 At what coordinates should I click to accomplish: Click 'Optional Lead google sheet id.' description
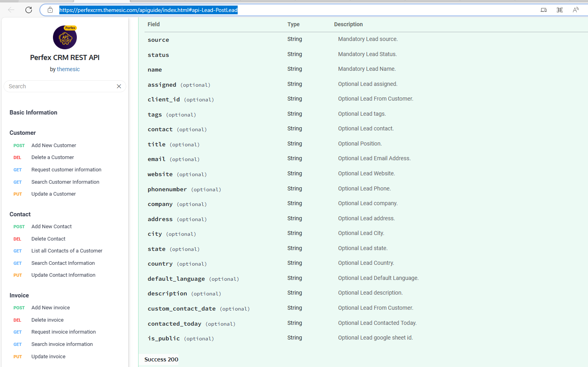click(x=375, y=338)
